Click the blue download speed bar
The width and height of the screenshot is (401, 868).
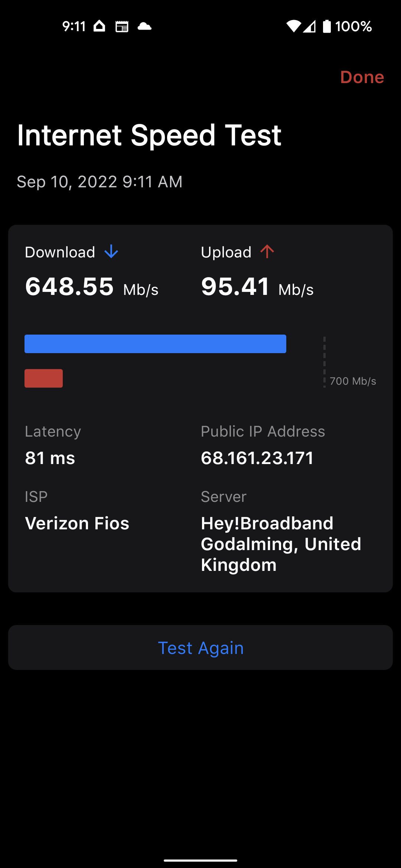point(155,344)
